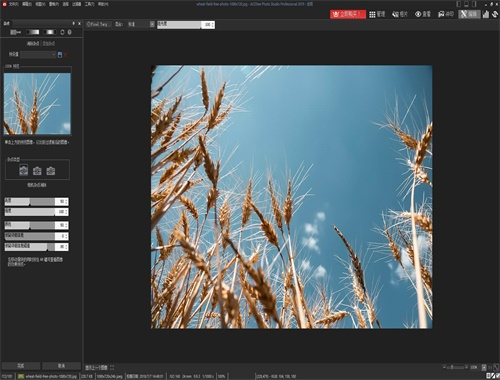Click stepper arrows of the color slider
Screen dimensions: 500x380
pos(67,225)
